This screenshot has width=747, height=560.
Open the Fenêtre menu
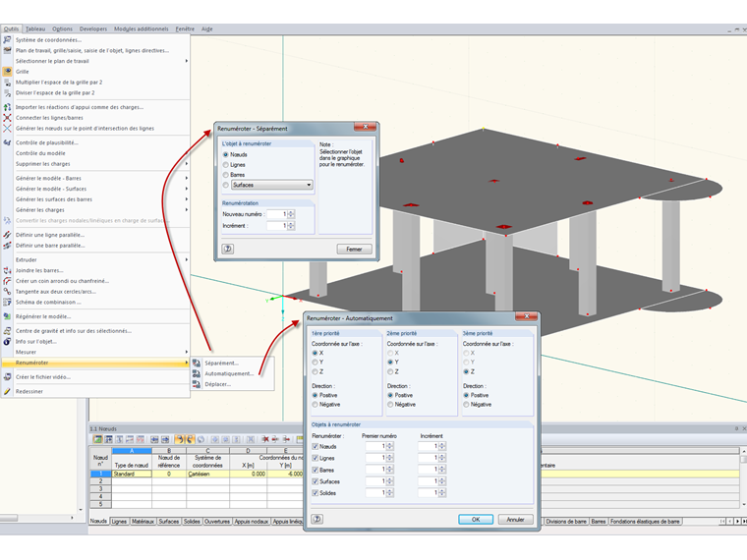click(x=185, y=29)
